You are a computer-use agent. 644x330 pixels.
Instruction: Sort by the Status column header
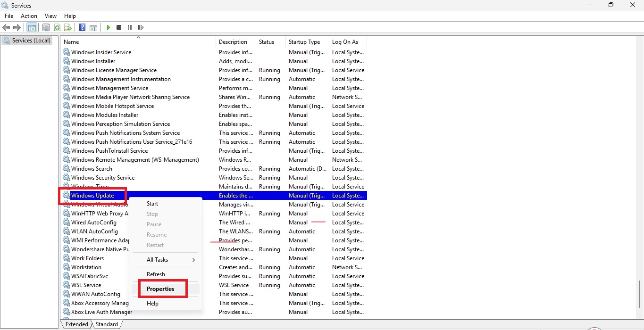271,42
